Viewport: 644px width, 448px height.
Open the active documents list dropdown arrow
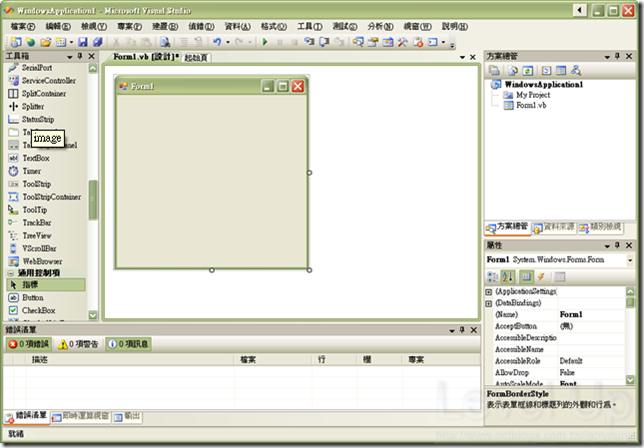[x=463, y=57]
